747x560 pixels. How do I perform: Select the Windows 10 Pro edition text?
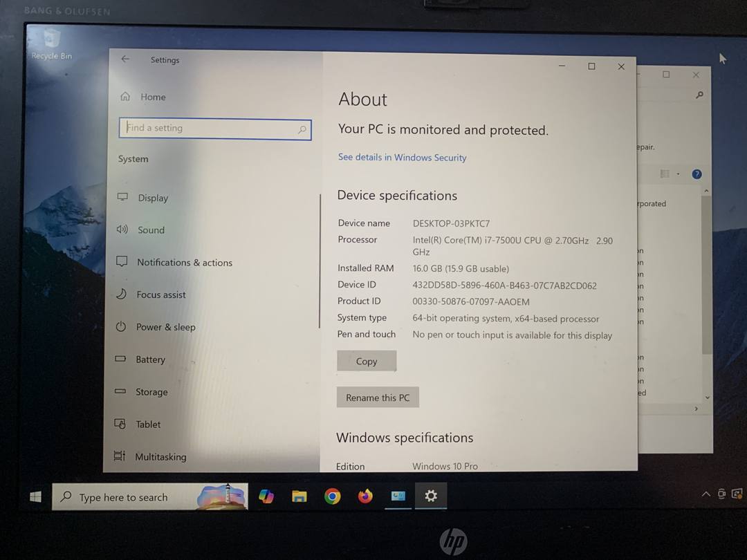click(x=445, y=466)
